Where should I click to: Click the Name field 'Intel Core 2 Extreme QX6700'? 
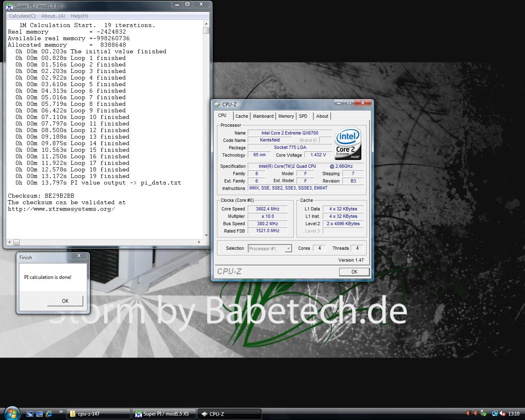[x=290, y=133]
